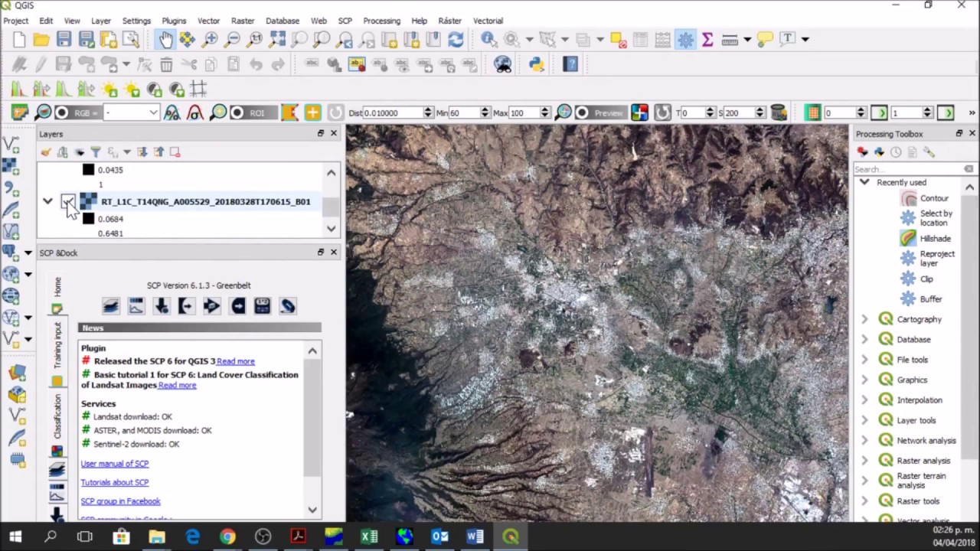
Task: Click the SCP settings wrench icon in dock
Action: pyautogui.click(x=287, y=307)
